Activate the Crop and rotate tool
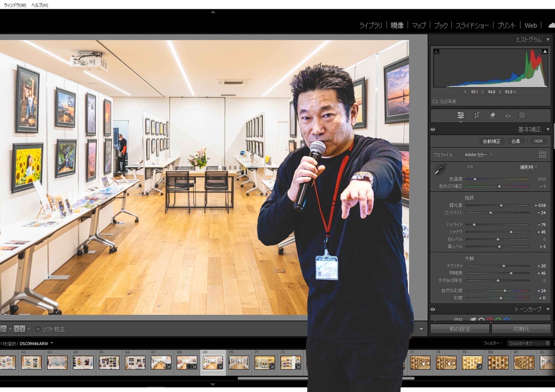This screenshot has height=392, width=555. click(x=476, y=115)
